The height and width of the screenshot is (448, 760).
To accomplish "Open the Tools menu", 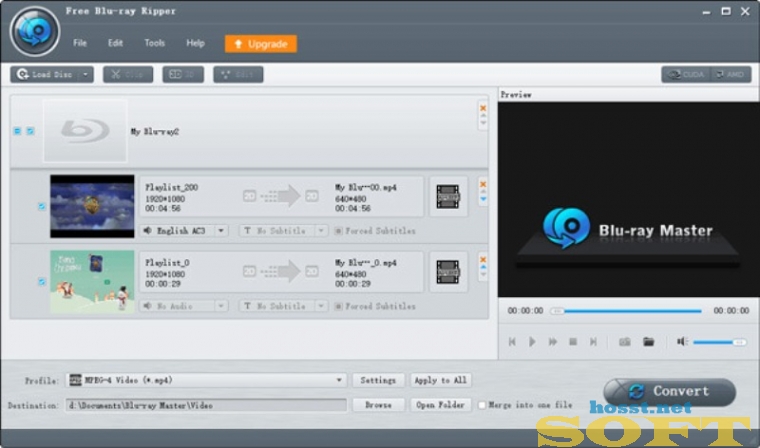I will [x=155, y=43].
